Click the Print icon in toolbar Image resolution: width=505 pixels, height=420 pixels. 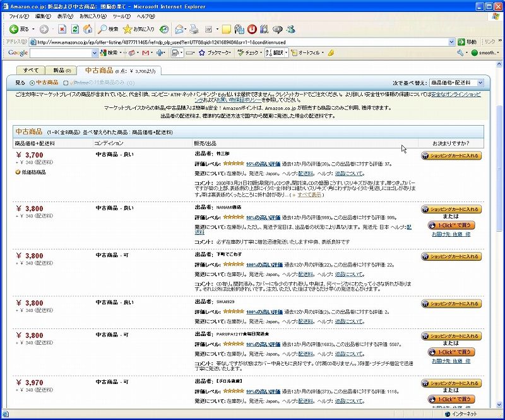click(194, 29)
